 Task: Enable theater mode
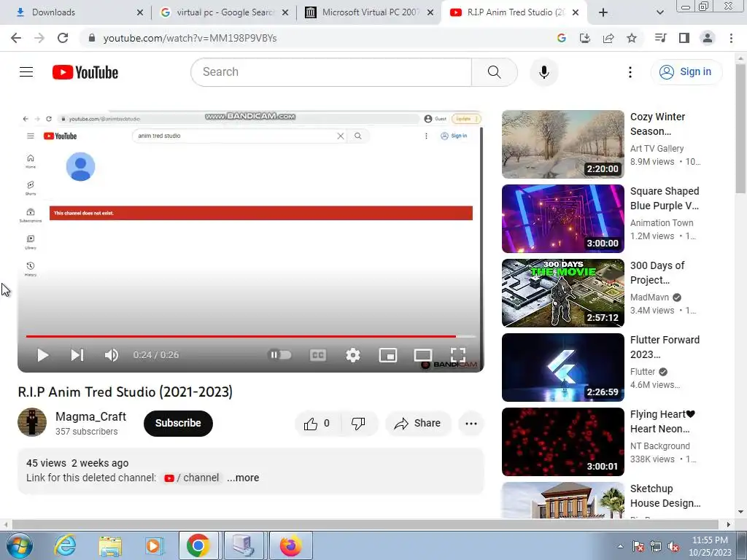tap(422, 355)
